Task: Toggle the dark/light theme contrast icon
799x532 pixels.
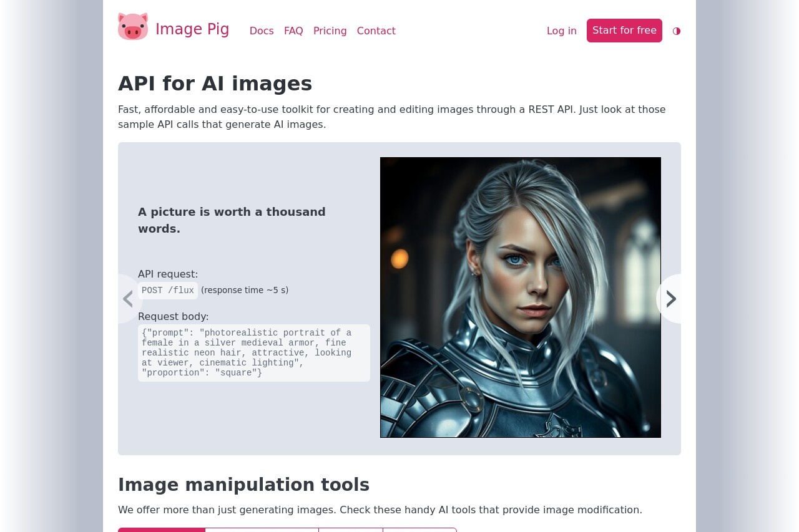Action: click(x=677, y=31)
